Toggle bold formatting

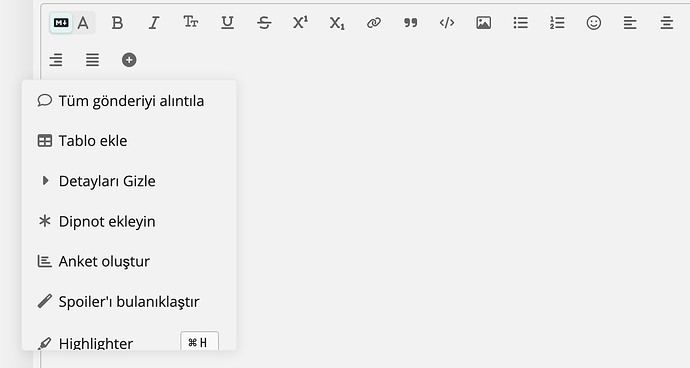pos(117,23)
